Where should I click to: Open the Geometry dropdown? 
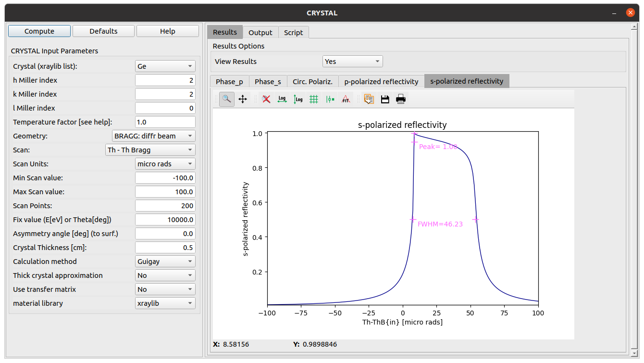[154, 136]
